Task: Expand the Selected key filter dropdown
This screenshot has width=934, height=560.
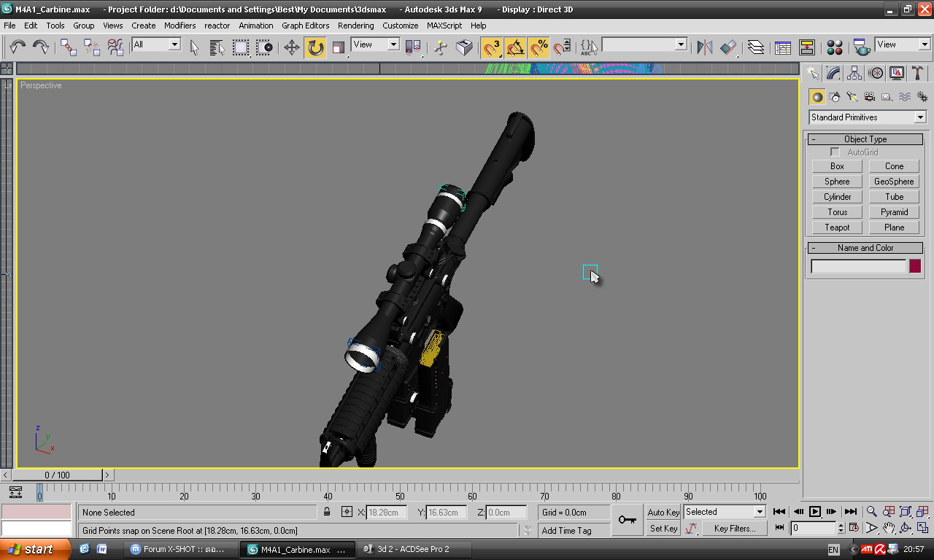Action: click(759, 512)
